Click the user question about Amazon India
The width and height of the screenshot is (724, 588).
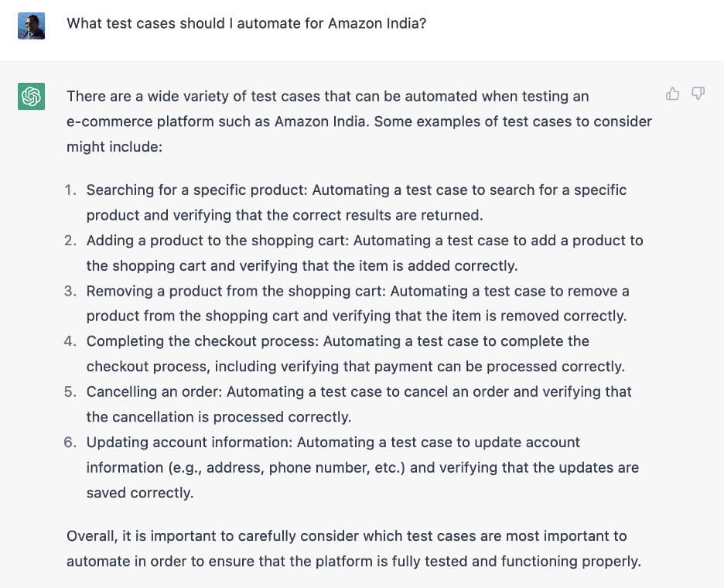tap(246, 23)
